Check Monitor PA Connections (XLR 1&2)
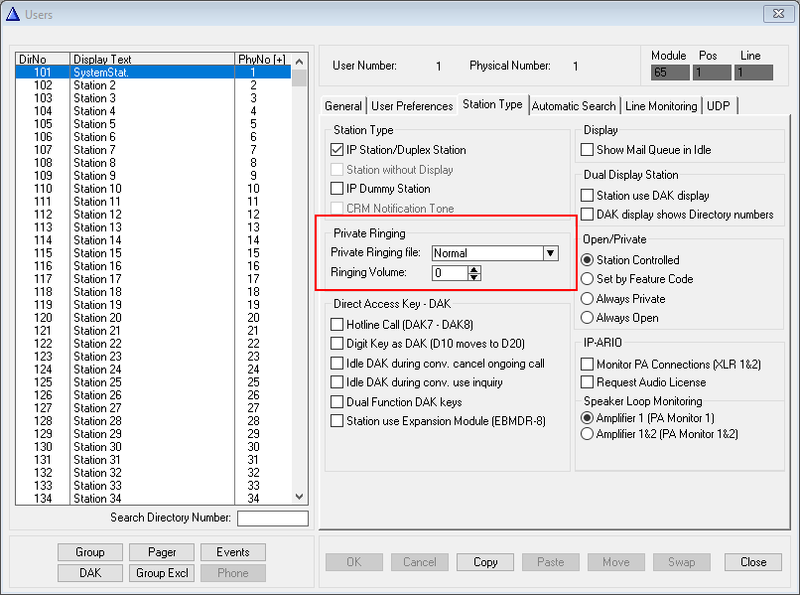The width and height of the screenshot is (800, 595). (x=588, y=365)
